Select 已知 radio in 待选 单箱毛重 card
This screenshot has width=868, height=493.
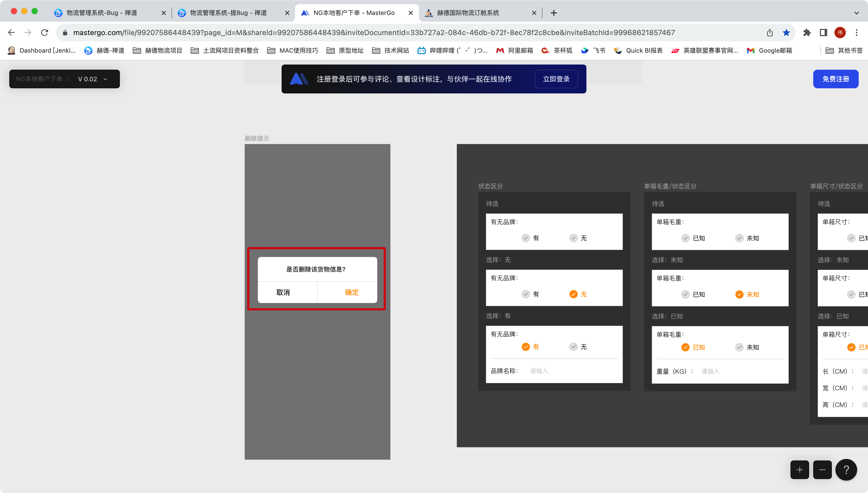click(685, 238)
